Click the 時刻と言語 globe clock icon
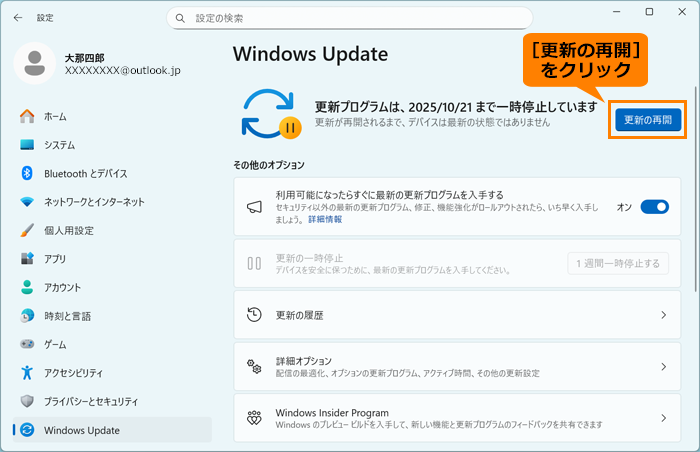Viewport: 700px width, 452px height. click(x=27, y=316)
